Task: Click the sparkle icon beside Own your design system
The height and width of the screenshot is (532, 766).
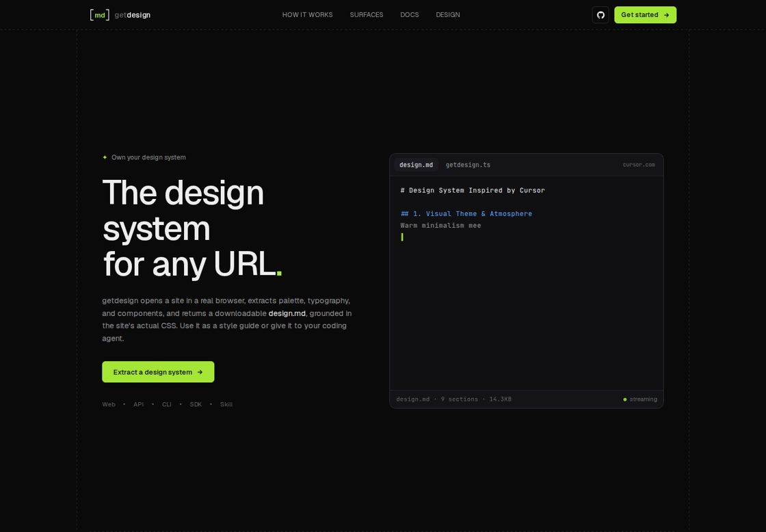Action: pos(105,157)
